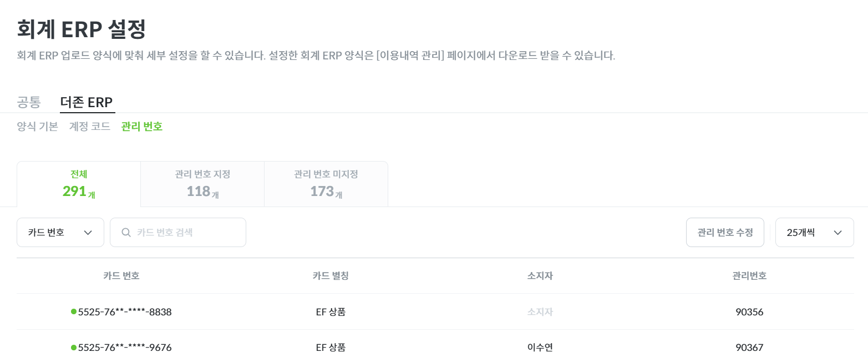Filter by 관리 번호 미지정 173개
868x362 pixels.
tap(326, 184)
